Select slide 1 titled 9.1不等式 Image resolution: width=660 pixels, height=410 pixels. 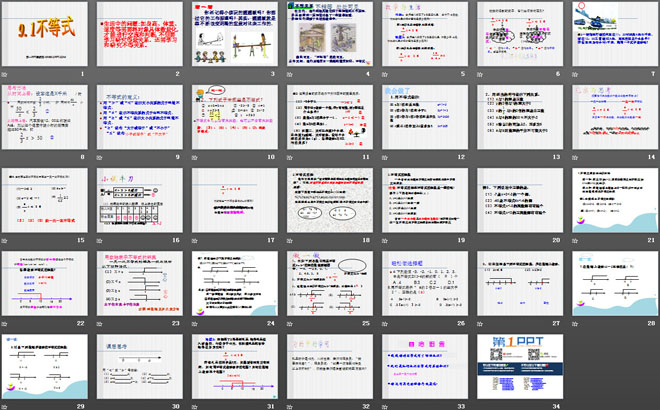(x=45, y=34)
